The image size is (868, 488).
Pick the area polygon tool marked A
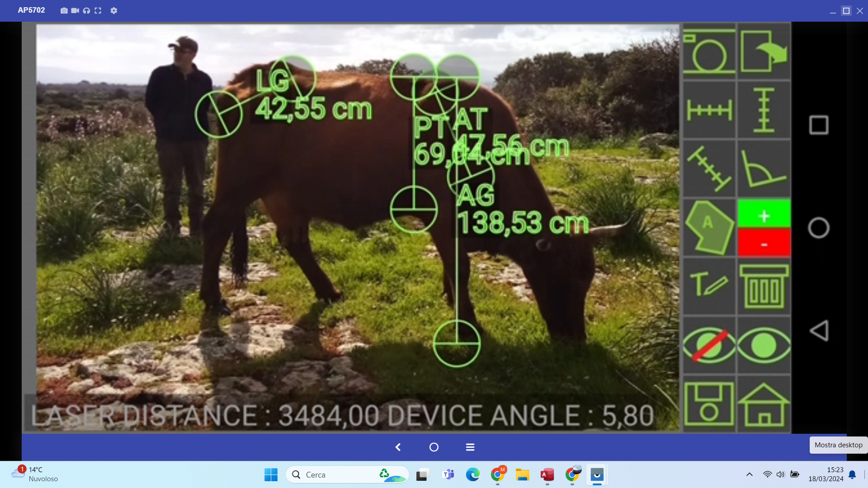coord(708,227)
